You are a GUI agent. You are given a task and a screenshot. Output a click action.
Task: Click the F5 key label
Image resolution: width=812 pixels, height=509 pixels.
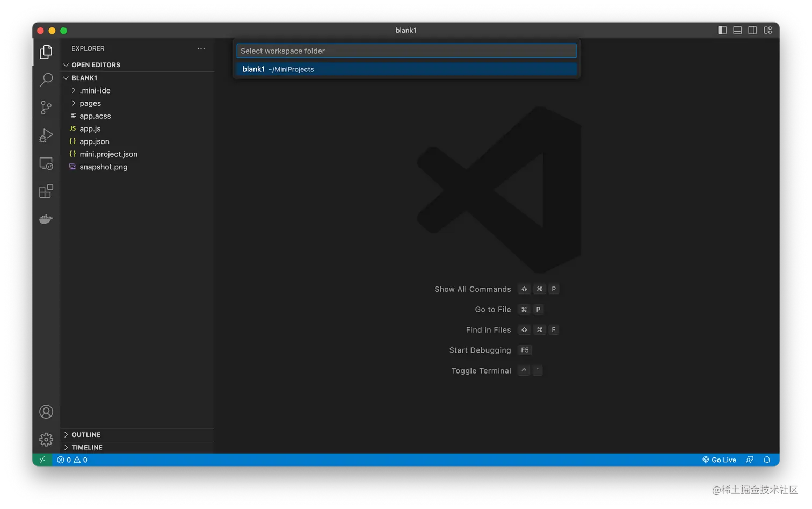coord(525,350)
